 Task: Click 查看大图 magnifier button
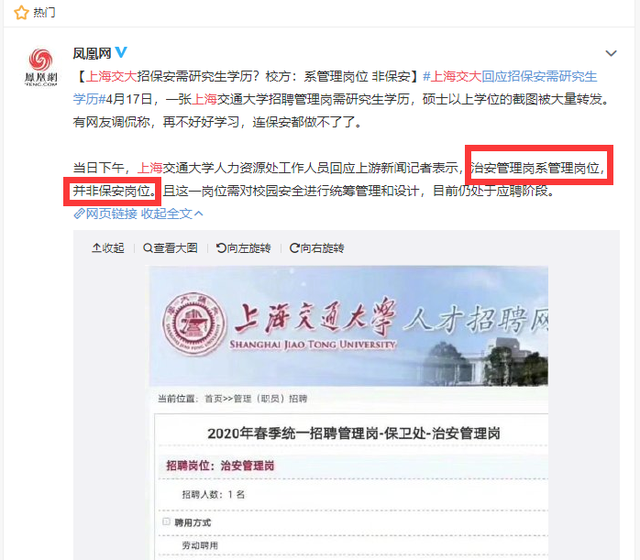coord(170,248)
